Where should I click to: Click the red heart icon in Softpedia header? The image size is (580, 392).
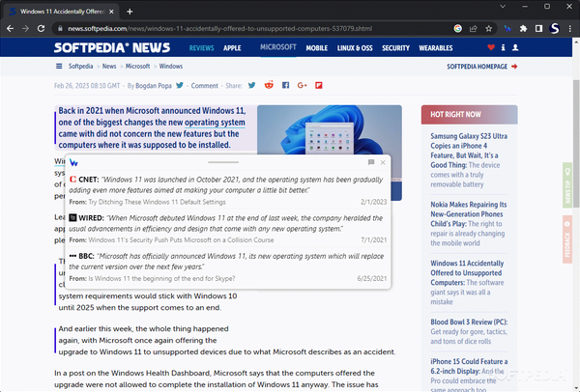(491, 47)
